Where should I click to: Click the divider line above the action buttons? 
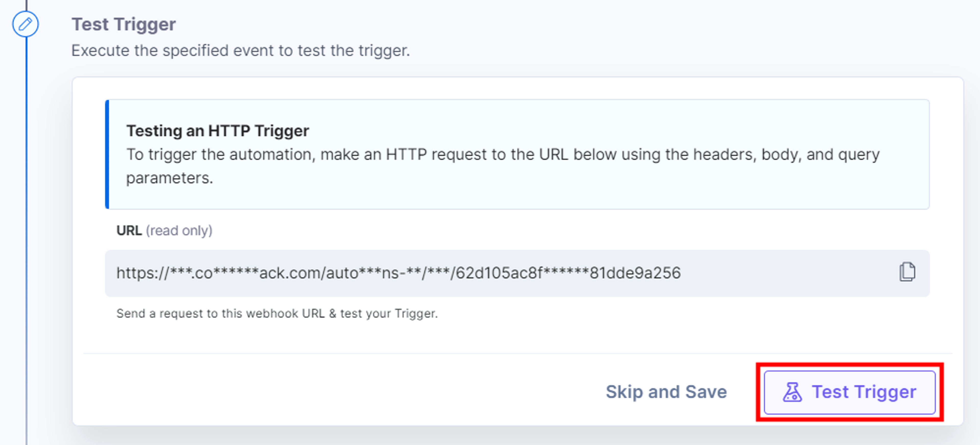pyautogui.click(x=518, y=354)
